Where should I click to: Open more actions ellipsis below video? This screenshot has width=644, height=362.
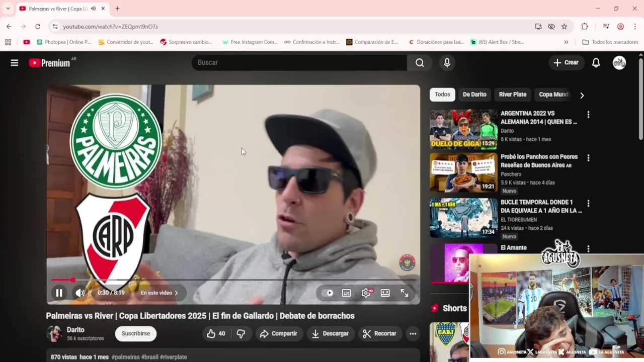click(413, 334)
